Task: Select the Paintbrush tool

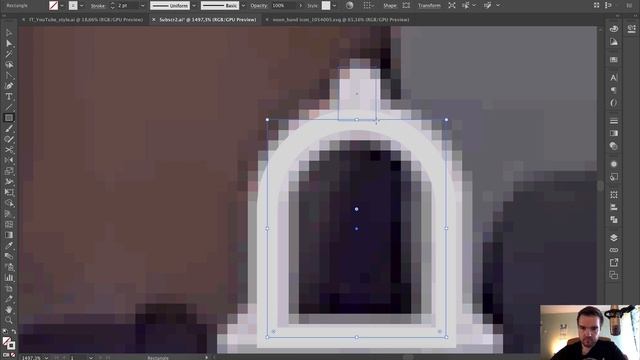Action: (9, 129)
